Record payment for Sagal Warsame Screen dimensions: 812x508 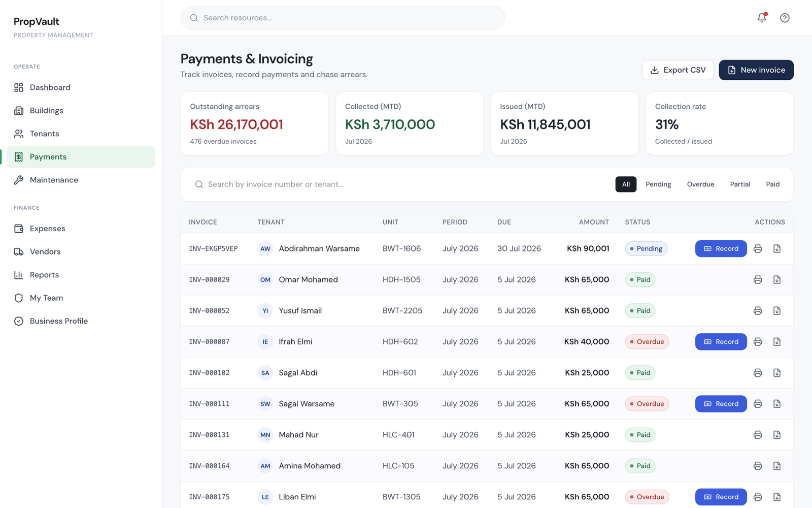(721, 404)
